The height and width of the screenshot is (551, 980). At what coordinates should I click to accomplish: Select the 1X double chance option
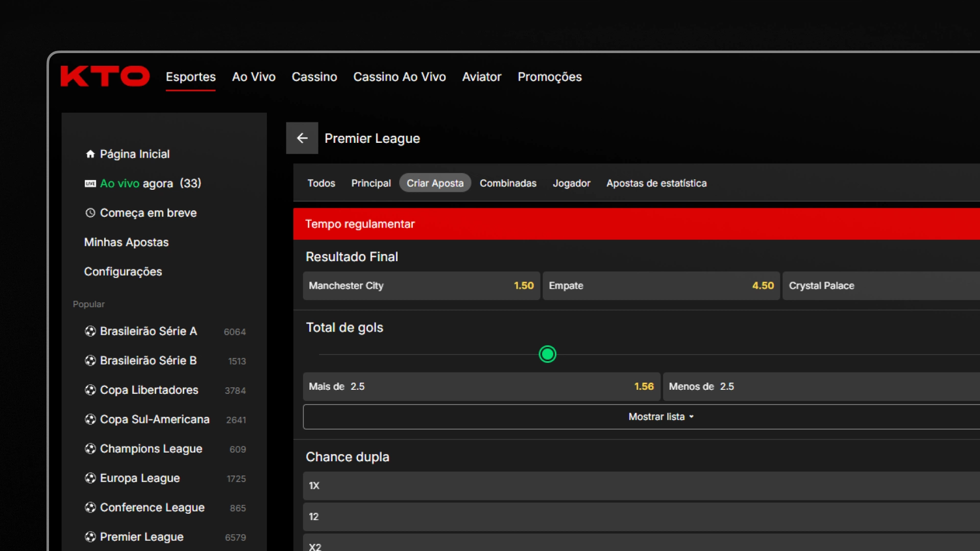642,486
